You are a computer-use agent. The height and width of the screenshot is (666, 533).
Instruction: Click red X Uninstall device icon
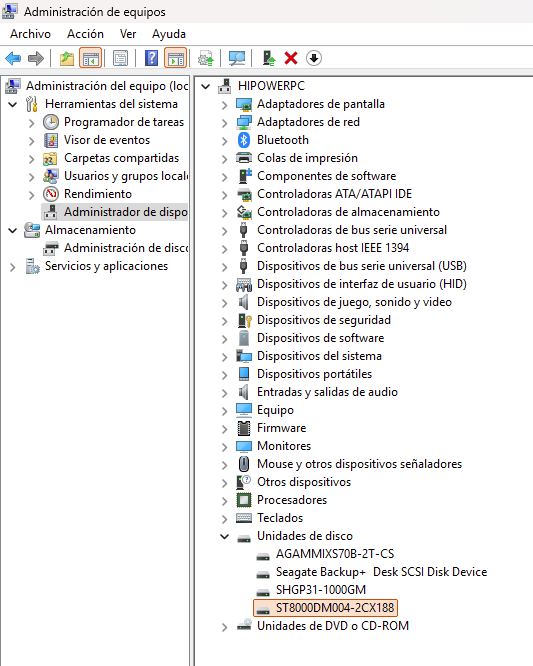[291, 58]
